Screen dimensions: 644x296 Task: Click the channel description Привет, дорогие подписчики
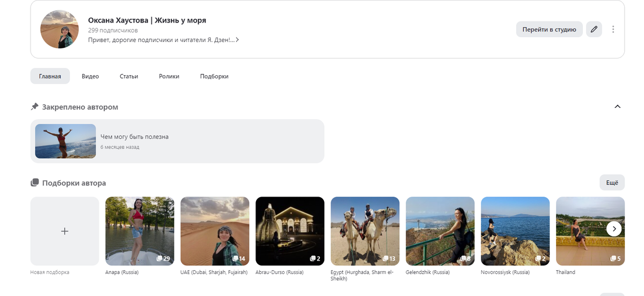(x=161, y=40)
